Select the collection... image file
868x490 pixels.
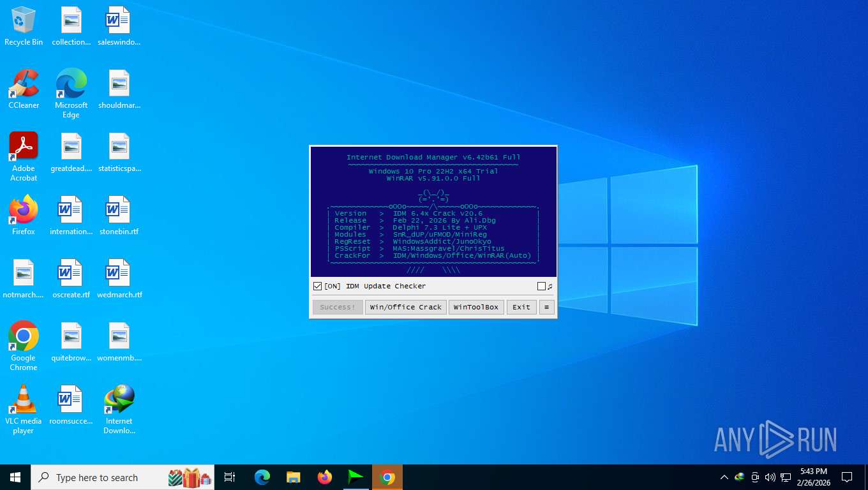point(71,26)
